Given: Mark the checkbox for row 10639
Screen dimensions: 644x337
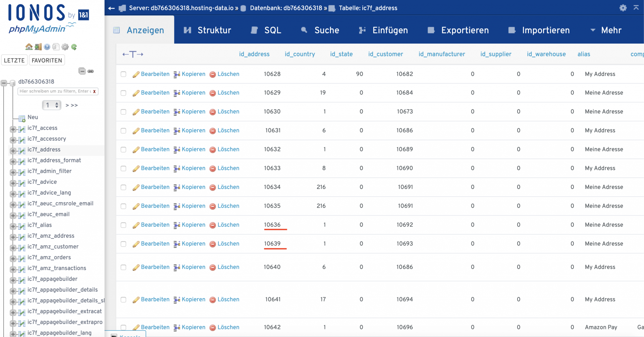Looking at the screenshot, I should pyautogui.click(x=123, y=244).
